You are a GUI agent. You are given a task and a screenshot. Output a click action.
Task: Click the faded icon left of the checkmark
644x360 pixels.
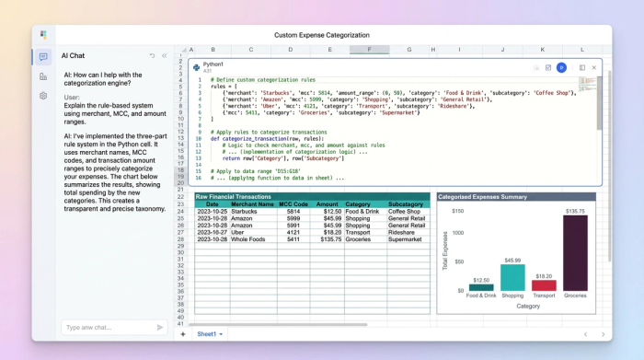click(x=536, y=68)
